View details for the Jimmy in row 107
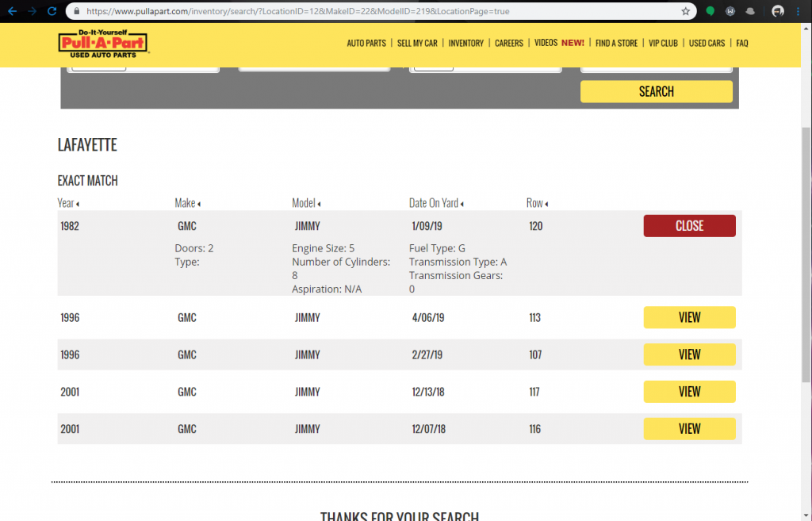This screenshot has height=521, width=812. pos(689,354)
